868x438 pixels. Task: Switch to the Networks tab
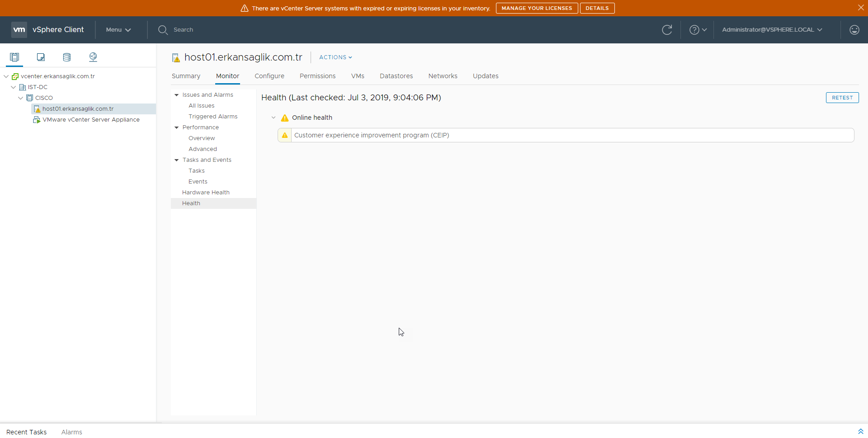(443, 76)
